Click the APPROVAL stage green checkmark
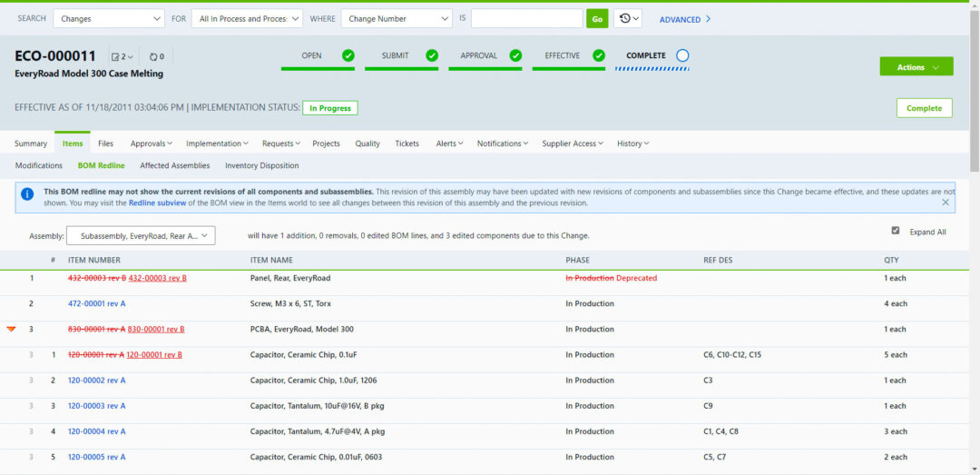The height and width of the screenshot is (475, 980). click(515, 55)
